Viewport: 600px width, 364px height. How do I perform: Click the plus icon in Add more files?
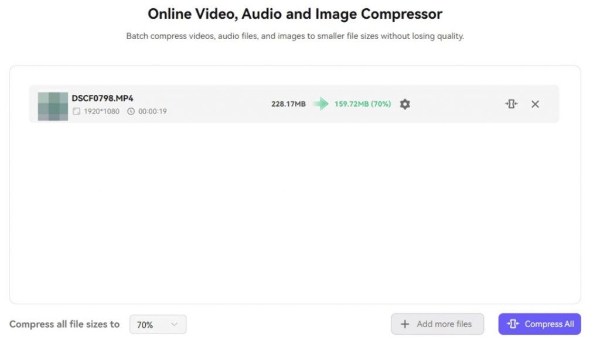405,324
